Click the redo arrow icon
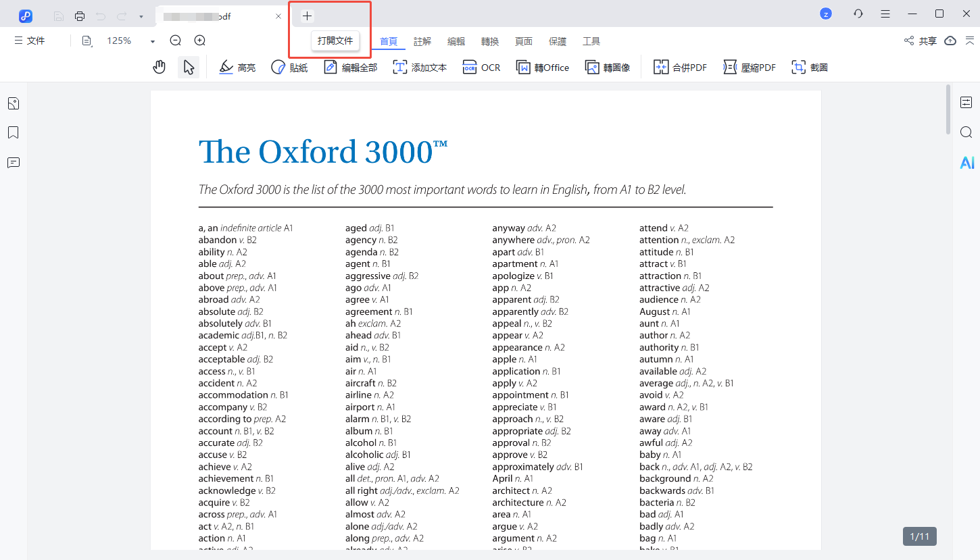The width and height of the screenshot is (980, 560). pyautogui.click(x=122, y=16)
